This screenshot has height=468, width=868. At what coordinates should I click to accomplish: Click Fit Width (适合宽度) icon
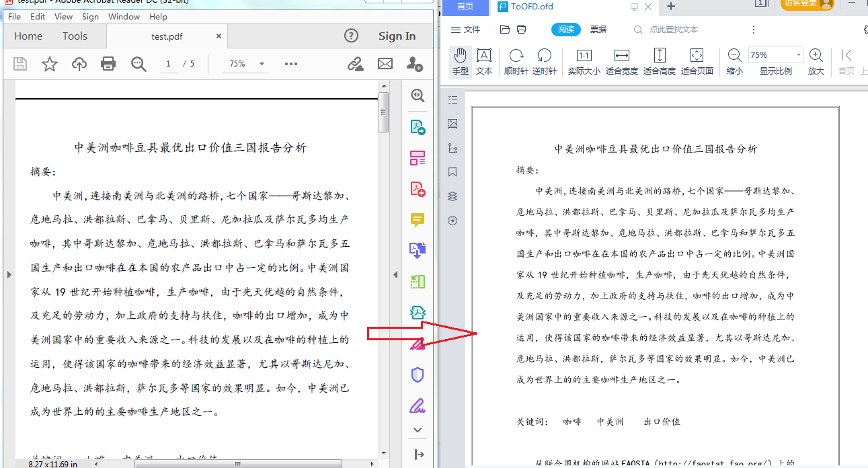(x=621, y=61)
